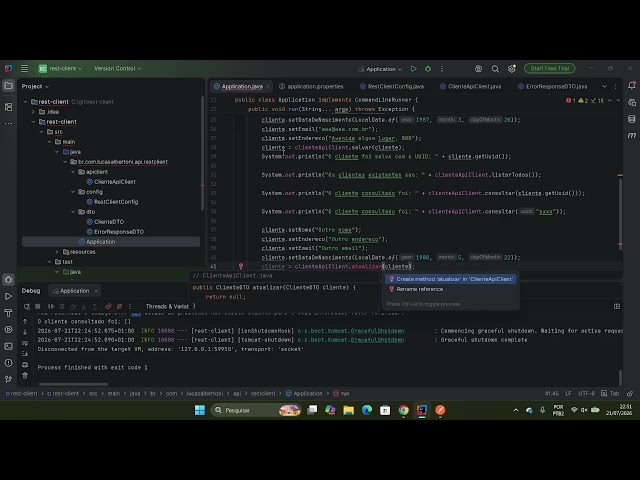Toggle scroll to end of console
This screenshot has width=640, height=480.
[25, 354]
